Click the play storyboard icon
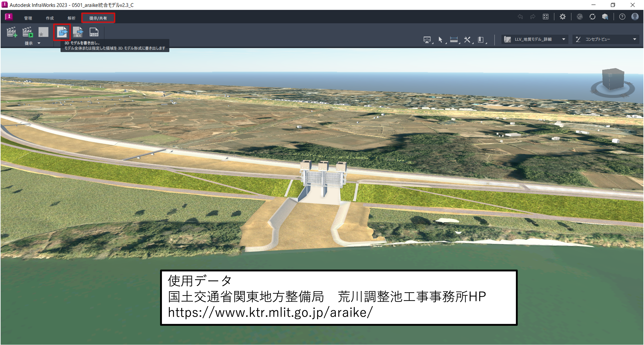 tap(27, 32)
